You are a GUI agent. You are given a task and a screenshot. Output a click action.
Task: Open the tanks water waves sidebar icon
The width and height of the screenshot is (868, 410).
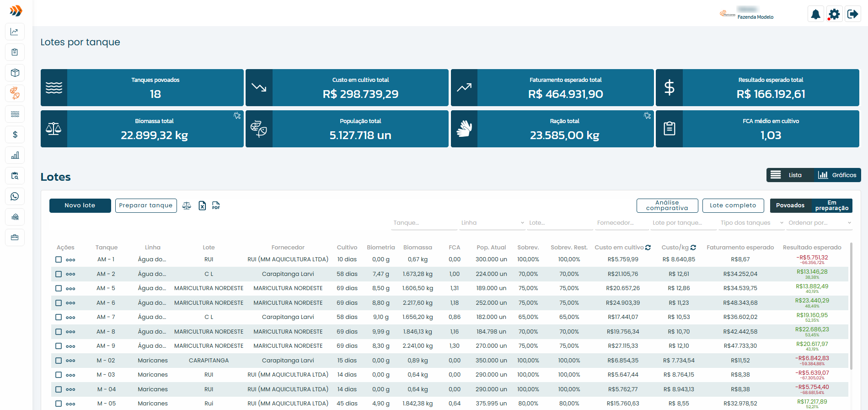click(x=15, y=114)
